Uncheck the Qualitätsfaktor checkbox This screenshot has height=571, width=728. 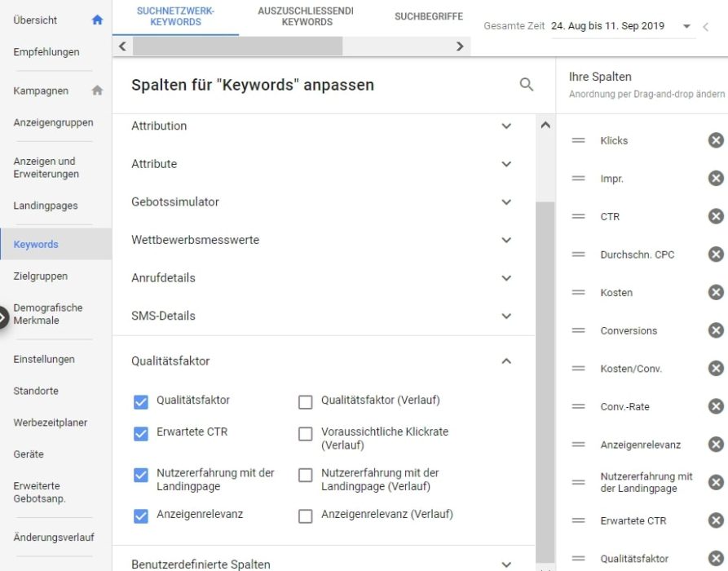[x=141, y=402]
